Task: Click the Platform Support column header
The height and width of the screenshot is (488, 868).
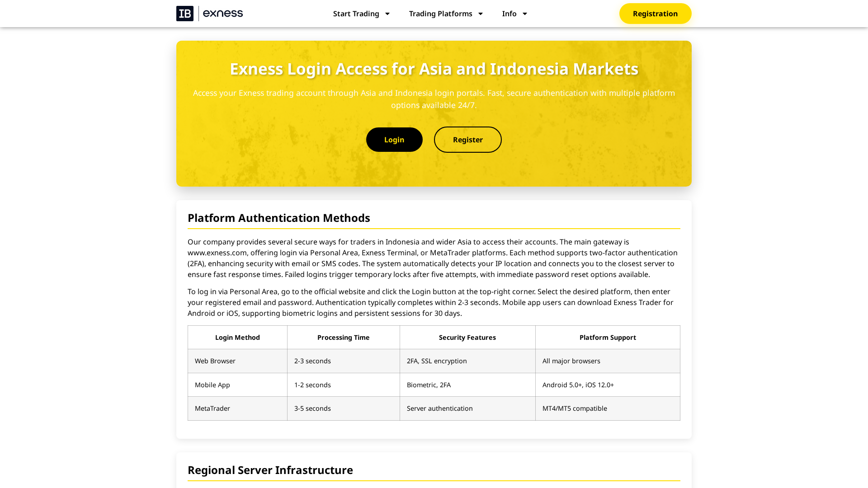Action: 608,338
